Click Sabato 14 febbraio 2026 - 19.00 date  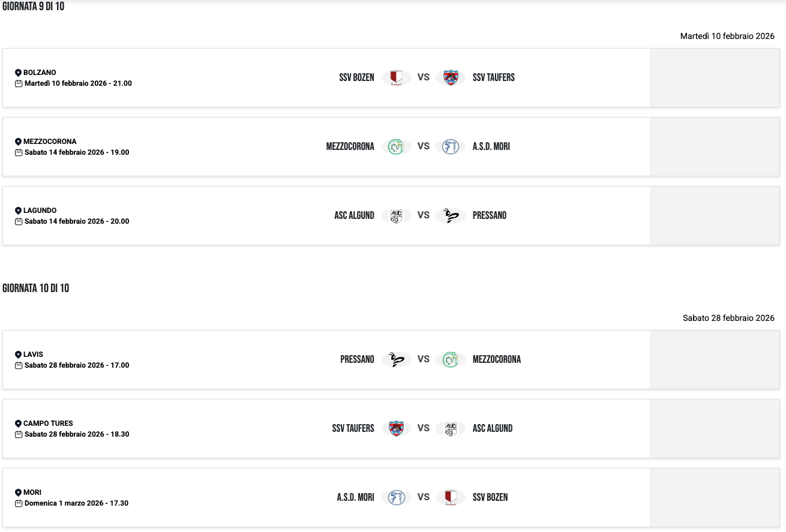[x=77, y=152]
